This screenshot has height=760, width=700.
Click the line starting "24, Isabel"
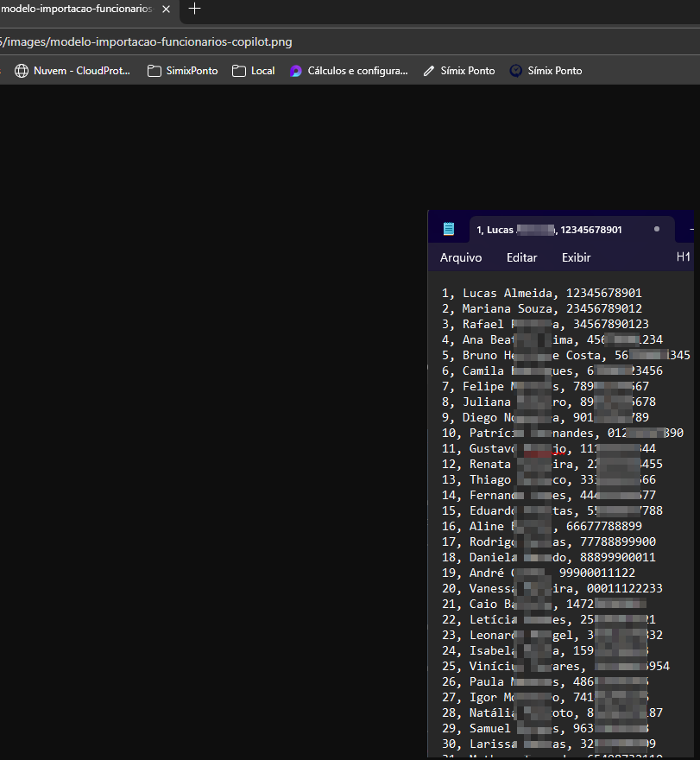(x=545, y=650)
